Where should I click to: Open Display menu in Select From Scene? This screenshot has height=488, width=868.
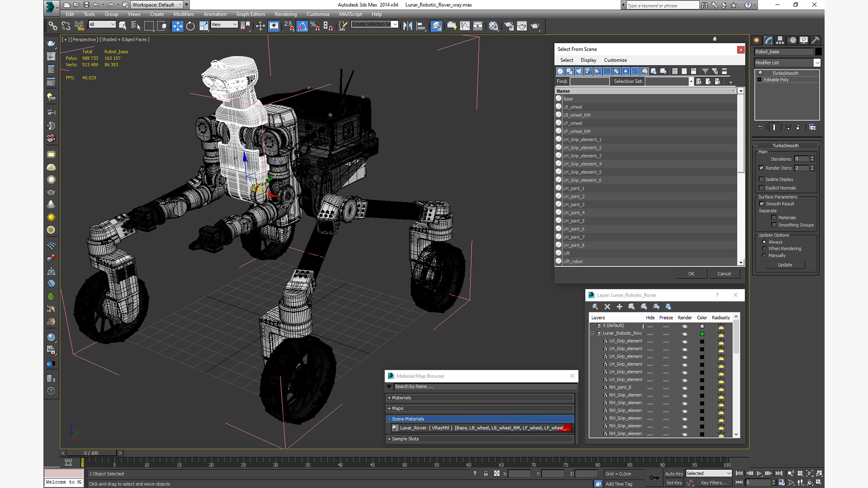point(588,60)
